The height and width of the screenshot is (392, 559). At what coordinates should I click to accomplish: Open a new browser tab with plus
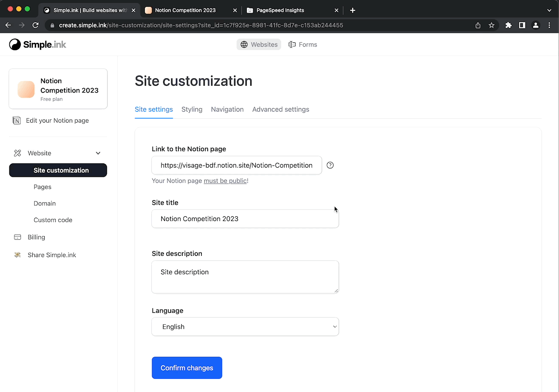coord(353,10)
